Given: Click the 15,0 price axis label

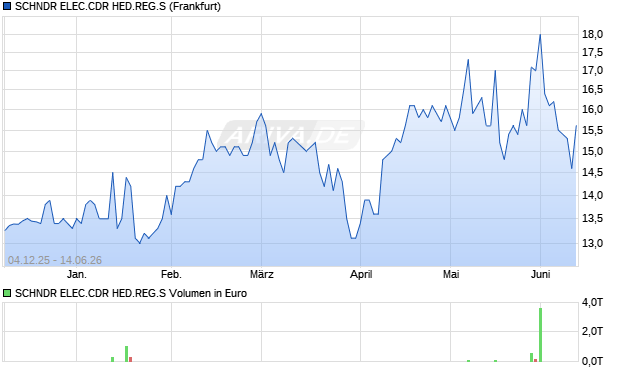Looking at the screenshot, I should pos(592,151).
